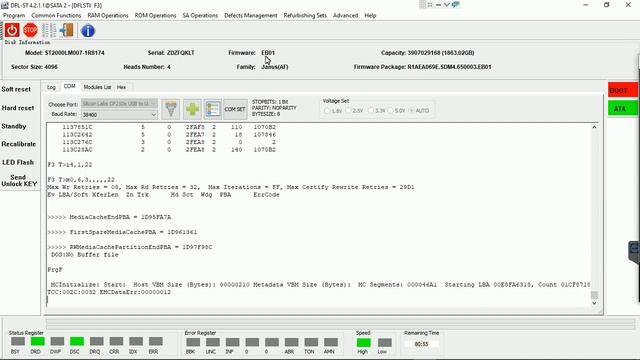This screenshot has height=360, width=640.
Task: Click the IDX status indicator
Action: [x=136, y=341]
